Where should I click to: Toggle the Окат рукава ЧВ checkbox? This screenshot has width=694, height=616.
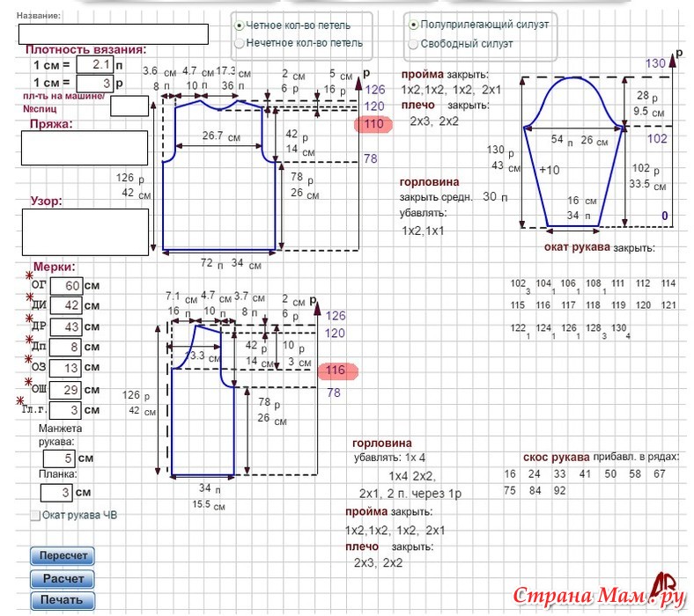coord(35,515)
